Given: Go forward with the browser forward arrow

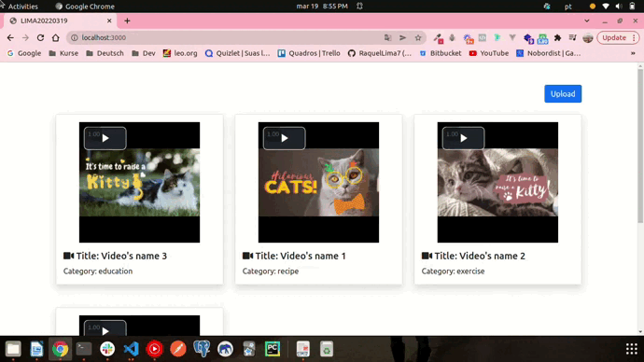Looking at the screenshot, I should (x=25, y=37).
